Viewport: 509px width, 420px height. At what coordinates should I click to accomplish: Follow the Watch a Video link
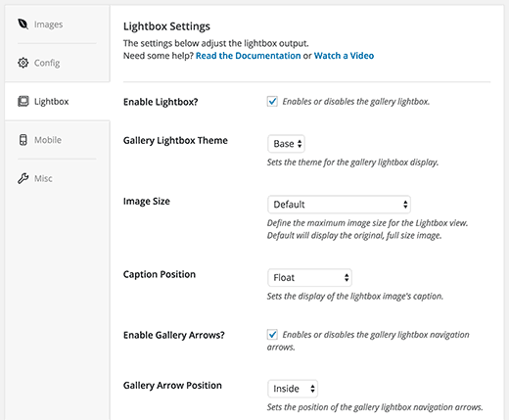point(344,56)
